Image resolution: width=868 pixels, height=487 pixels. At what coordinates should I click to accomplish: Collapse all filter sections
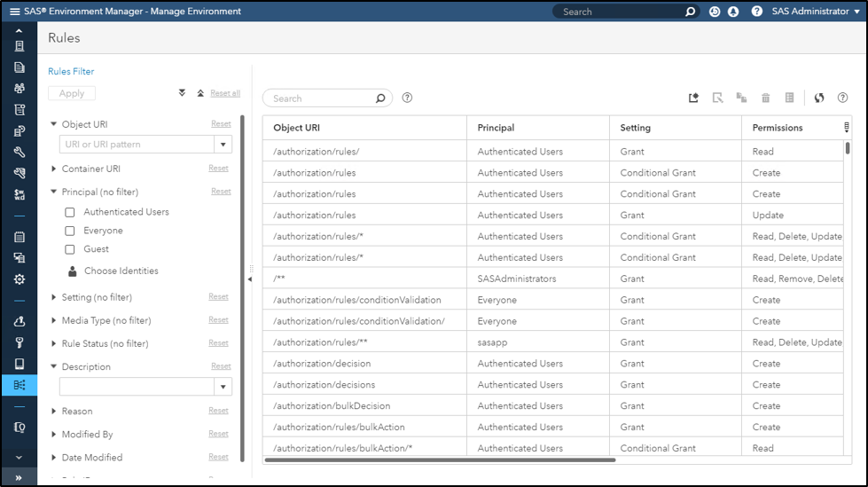click(x=200, y=92)
